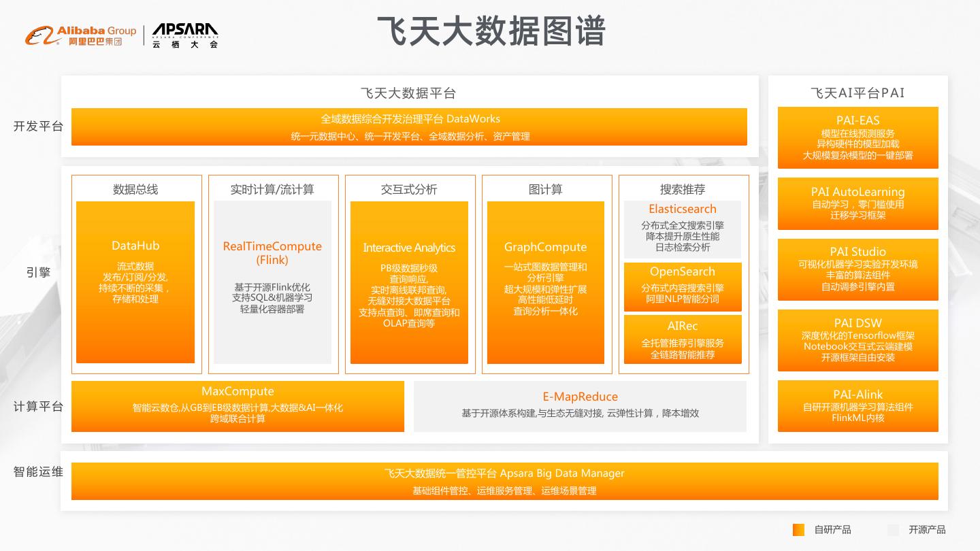Select the Apsara Big Data Manager banner
The height and width of the screenshot is (551, 980).
504,481
